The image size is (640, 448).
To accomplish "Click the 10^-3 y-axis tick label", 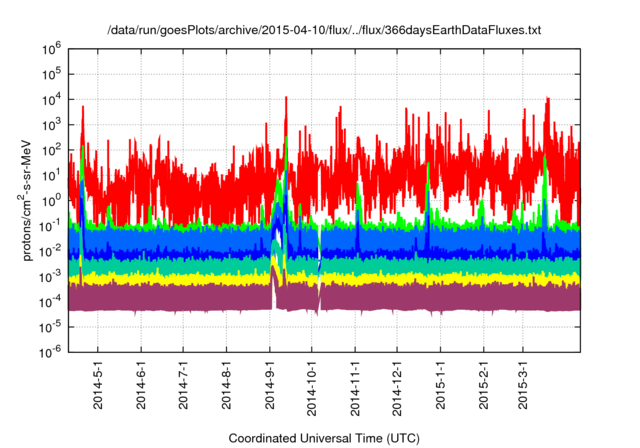I will [51, 277].
